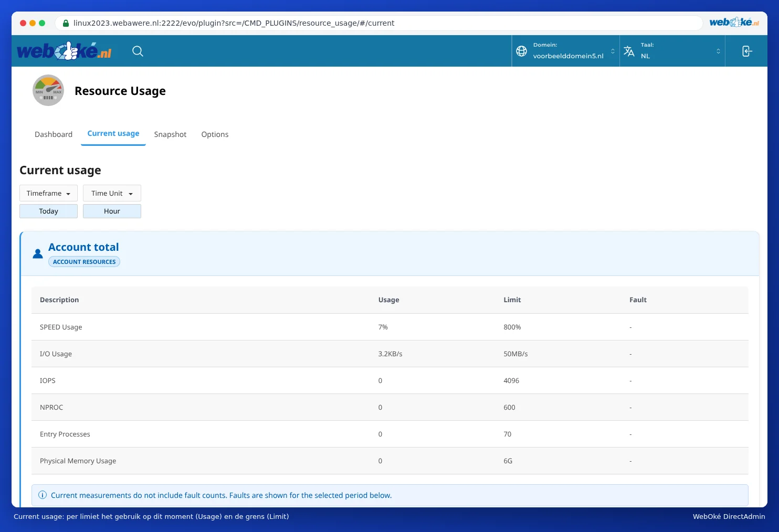Viewport: 779px width, 532px height.
Task: Click the 4096 IOPS limit value
Action: point(511,380)
